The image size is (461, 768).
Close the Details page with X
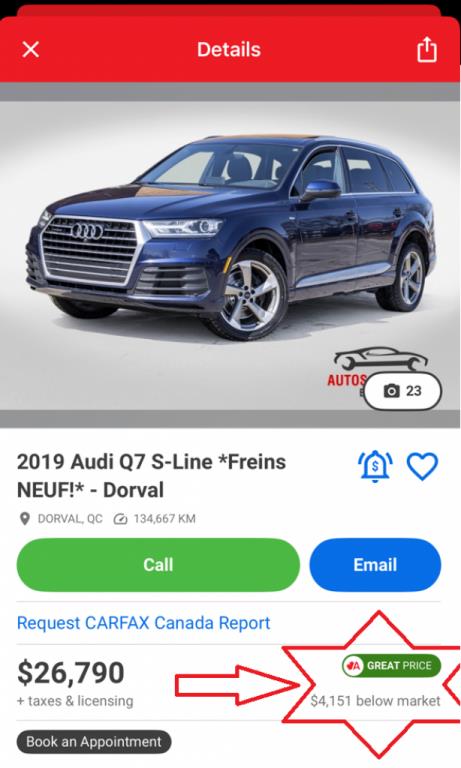pyautogui.click(x=30, y=49)
